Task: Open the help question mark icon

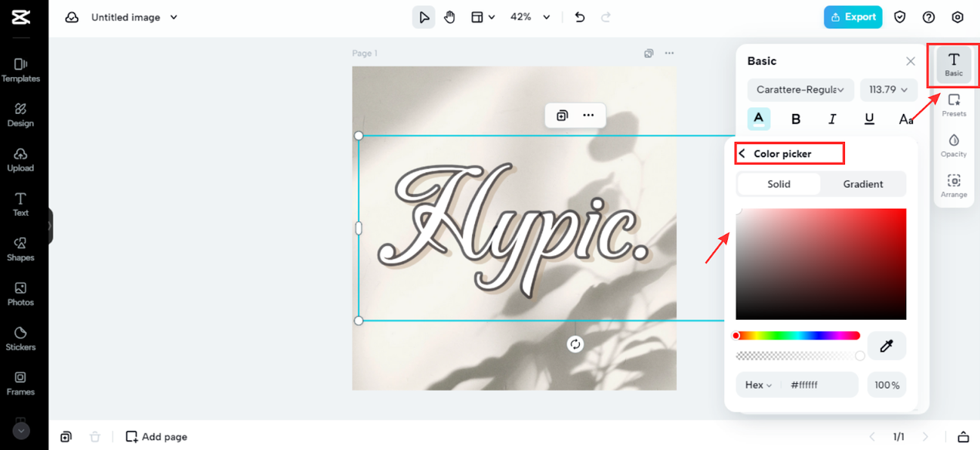Action: click(x=928, y=17)
